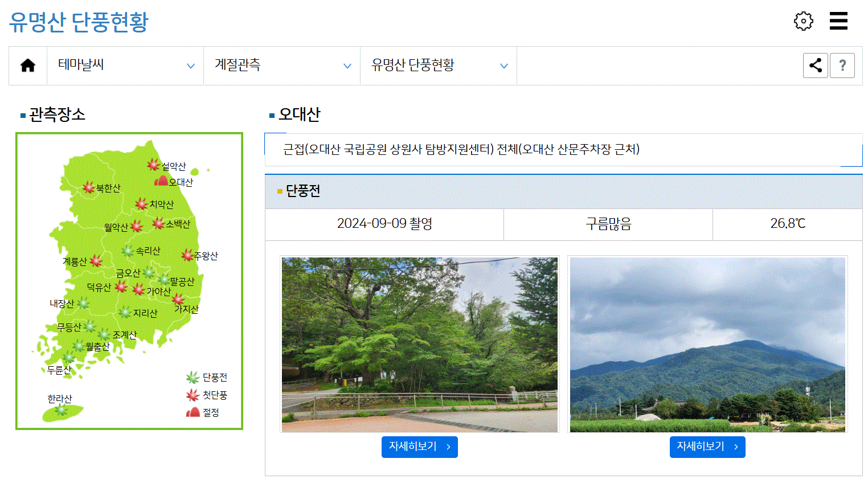Click the Deogyusan marker on the map

pyautogui.click(x=121, y=287)
